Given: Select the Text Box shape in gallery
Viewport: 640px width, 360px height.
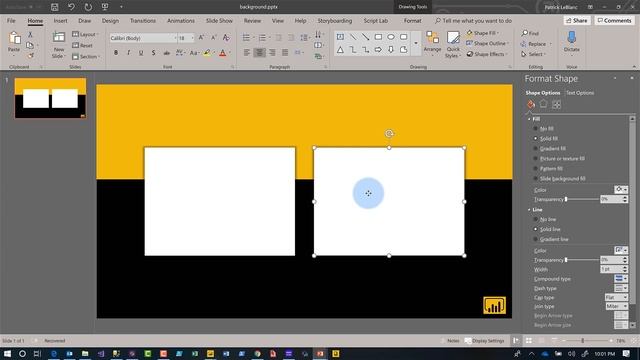Looking at the screenshot, I should (340, 37).
